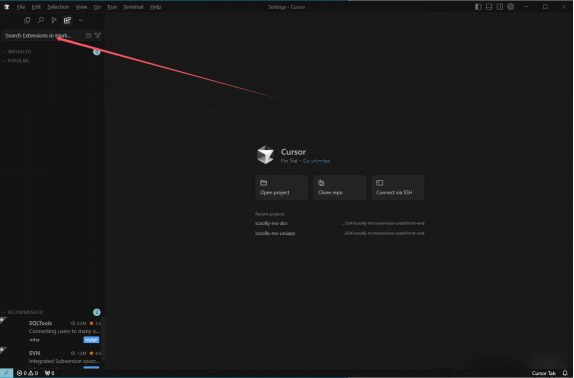574x378 pixels.
Task: Click the Cursor logo in the title bar
Action: 6,7
